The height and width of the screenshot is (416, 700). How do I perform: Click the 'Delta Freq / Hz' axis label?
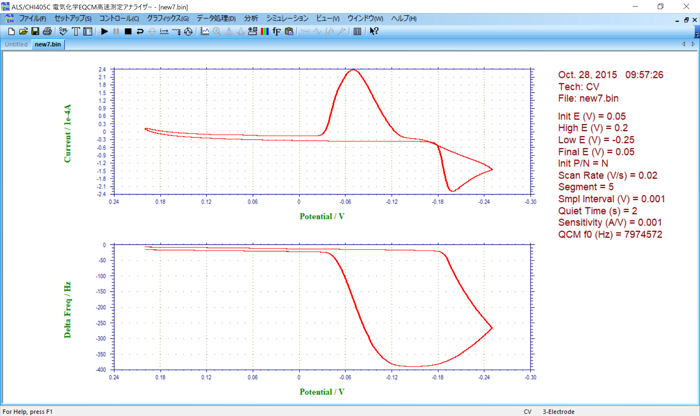(x=67, y=310)
